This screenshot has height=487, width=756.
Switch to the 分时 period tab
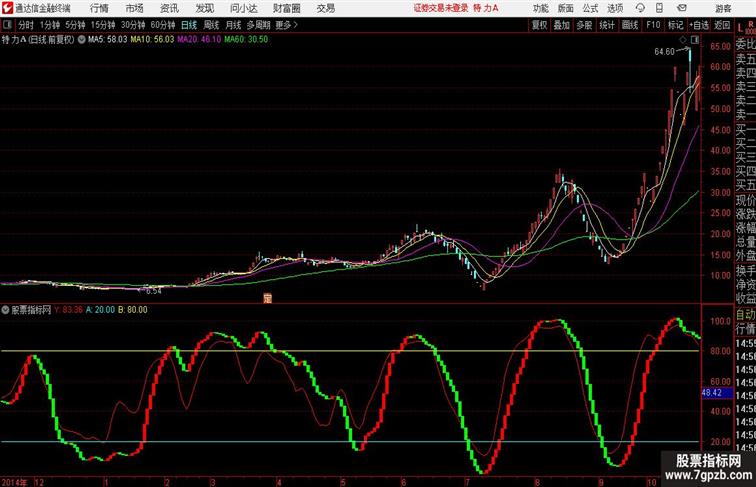(x=26, y=25)
